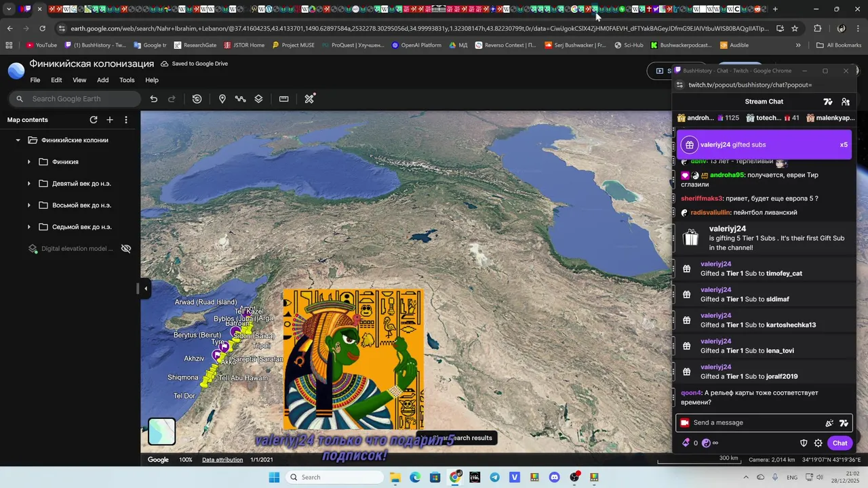Collapse the left side panel arrow
Screen dimensions: 868x488
[x=145, y=289]
